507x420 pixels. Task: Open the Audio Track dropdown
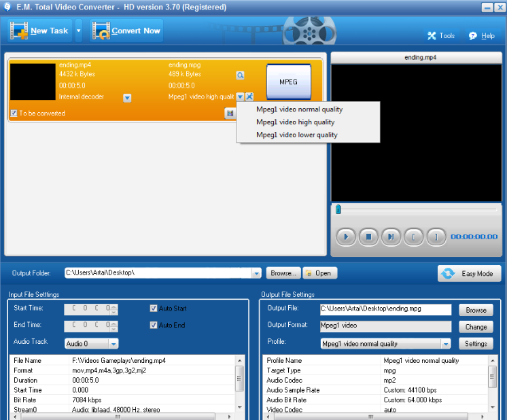(x=113, y=344)
